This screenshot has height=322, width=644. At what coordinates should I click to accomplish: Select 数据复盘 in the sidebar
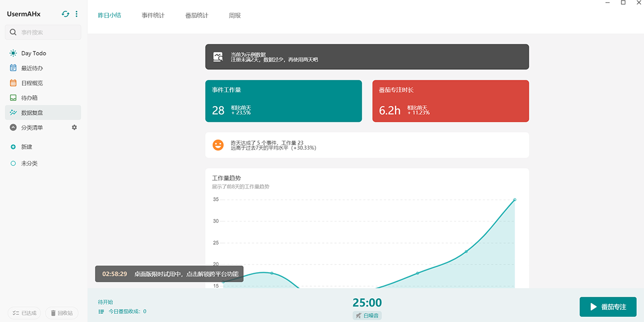coord(32,113)
